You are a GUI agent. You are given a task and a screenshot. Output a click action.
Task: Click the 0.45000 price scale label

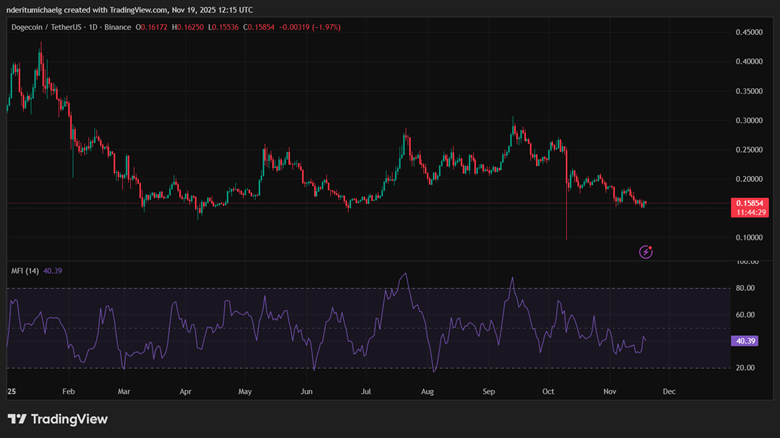(x=748, y=32)
